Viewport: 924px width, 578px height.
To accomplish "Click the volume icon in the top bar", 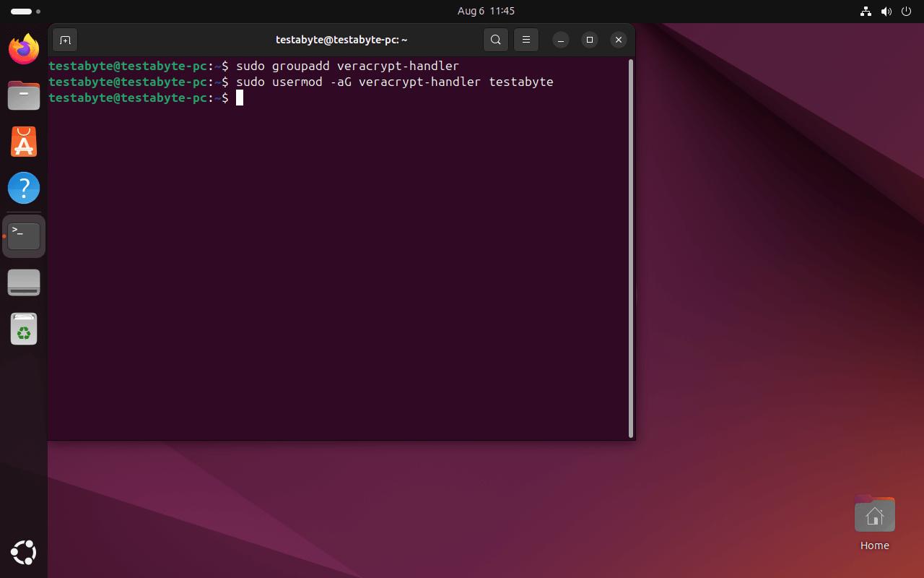I will point(886,11).
